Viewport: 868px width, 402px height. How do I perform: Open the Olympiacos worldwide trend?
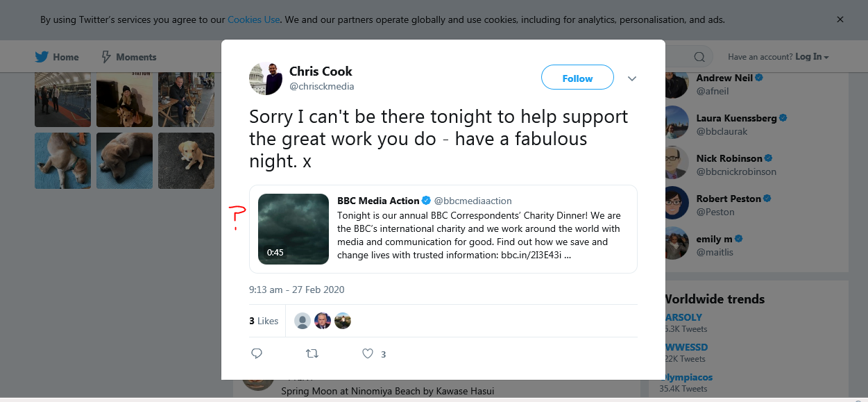coord(688,377)
